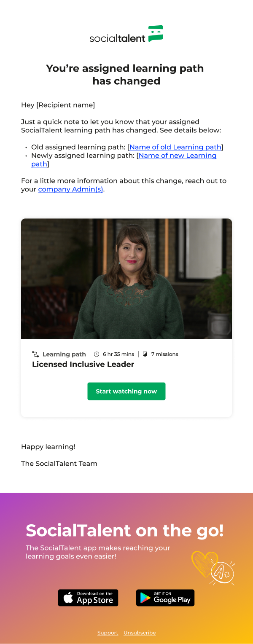Open the Get it on Google Play badge
Viewport: 253px width, 644px height.
coord(165,598)
